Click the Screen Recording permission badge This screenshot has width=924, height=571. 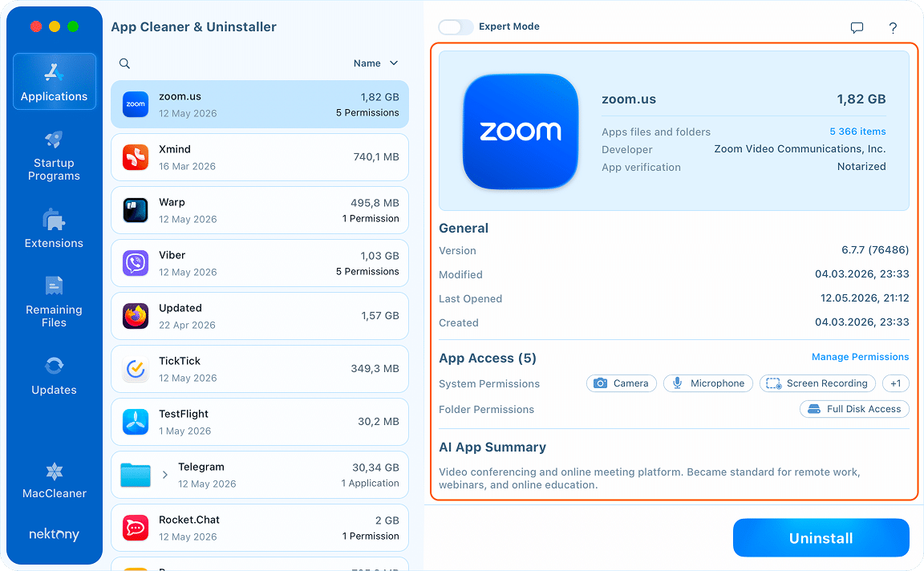(818, 383)
